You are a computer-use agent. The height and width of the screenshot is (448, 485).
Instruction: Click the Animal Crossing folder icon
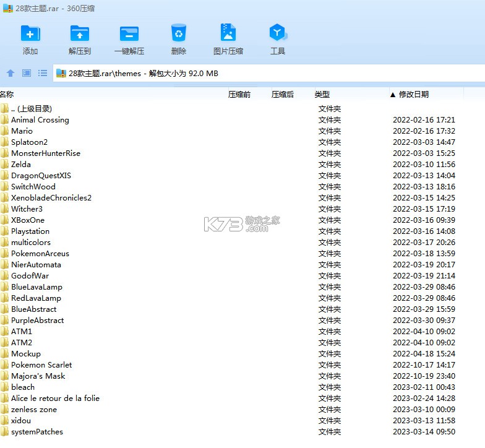pyautogui.click(x=5, y=120)
